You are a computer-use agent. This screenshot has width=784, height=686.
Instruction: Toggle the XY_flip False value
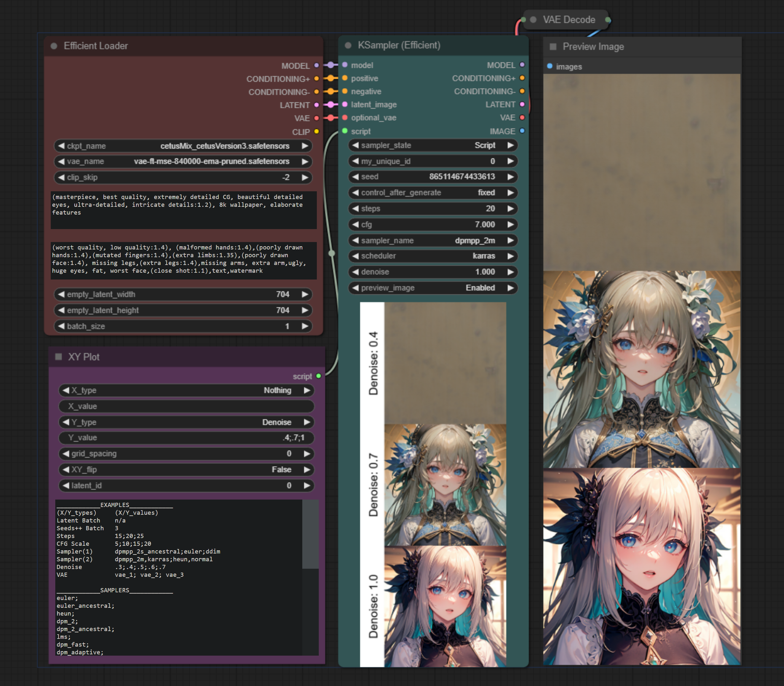pyautogui.click(x=281, y=469)
